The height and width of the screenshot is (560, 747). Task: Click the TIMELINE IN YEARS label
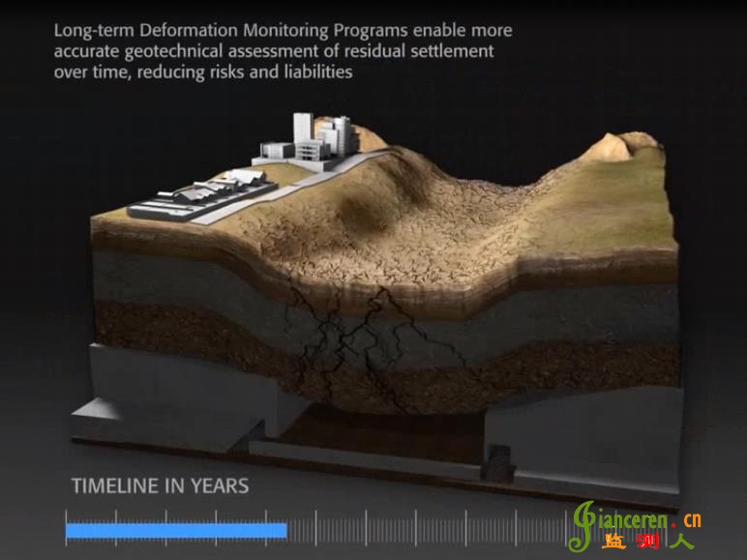click(x=160, y=486)
